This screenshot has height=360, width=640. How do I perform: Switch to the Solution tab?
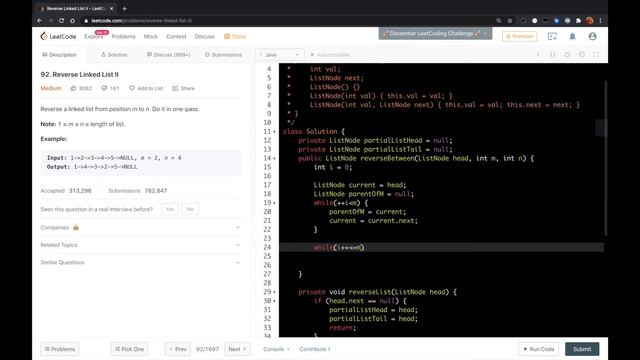point(114,54)
